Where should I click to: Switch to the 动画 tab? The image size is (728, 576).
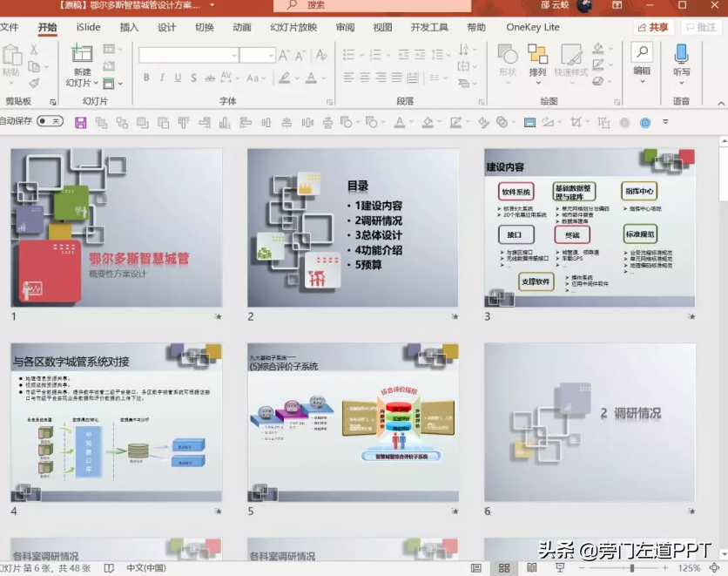(242, 27)
